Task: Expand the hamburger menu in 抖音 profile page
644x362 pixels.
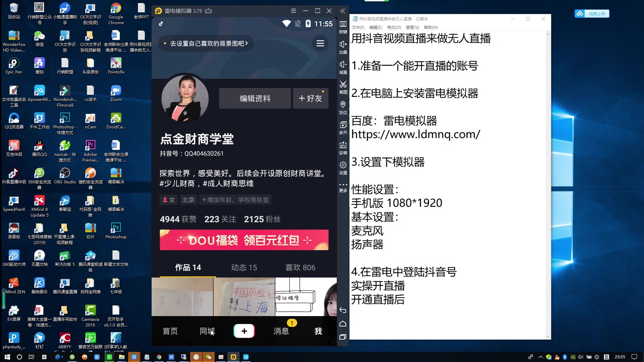Action: (x=320, y=43)
